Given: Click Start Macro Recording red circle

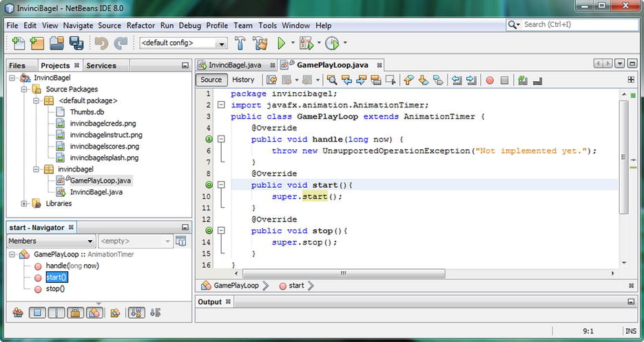Looking at the screenshot, I should [x=490, y=81].
